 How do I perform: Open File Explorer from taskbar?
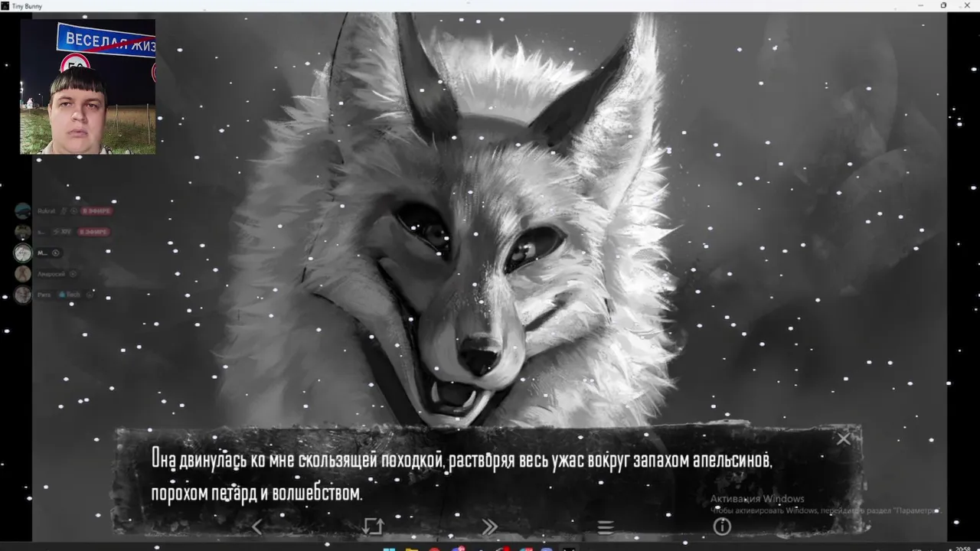coord(412,549)
